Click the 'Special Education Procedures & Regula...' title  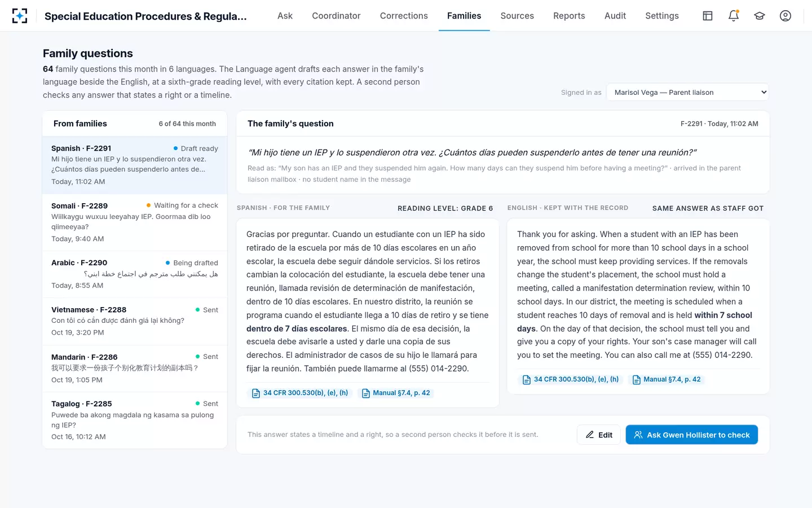point(145,16)
